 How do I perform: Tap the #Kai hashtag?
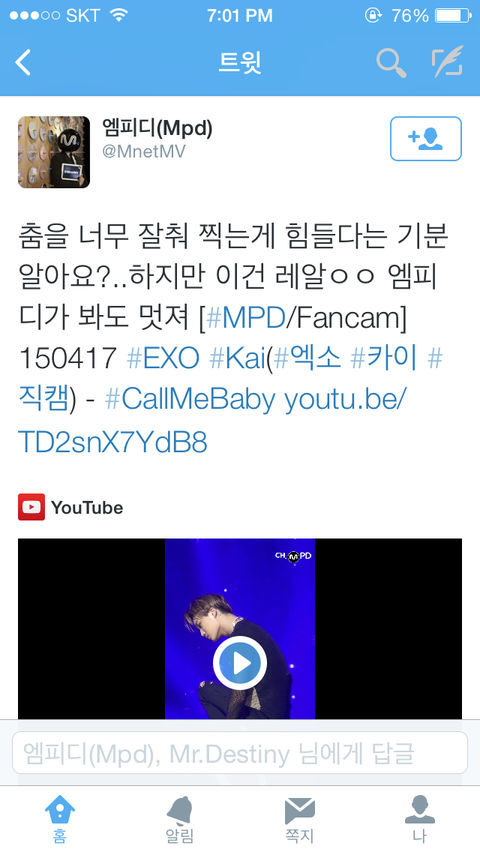[238, 359]
